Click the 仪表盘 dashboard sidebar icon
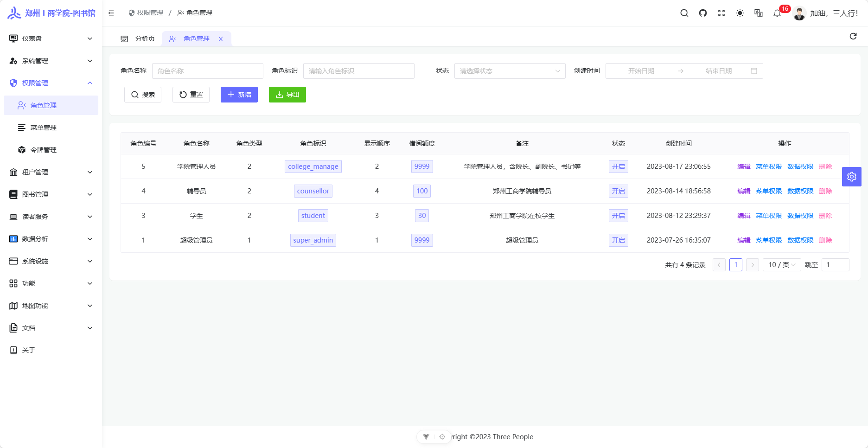Screen dimensions: 868x448 13,38
